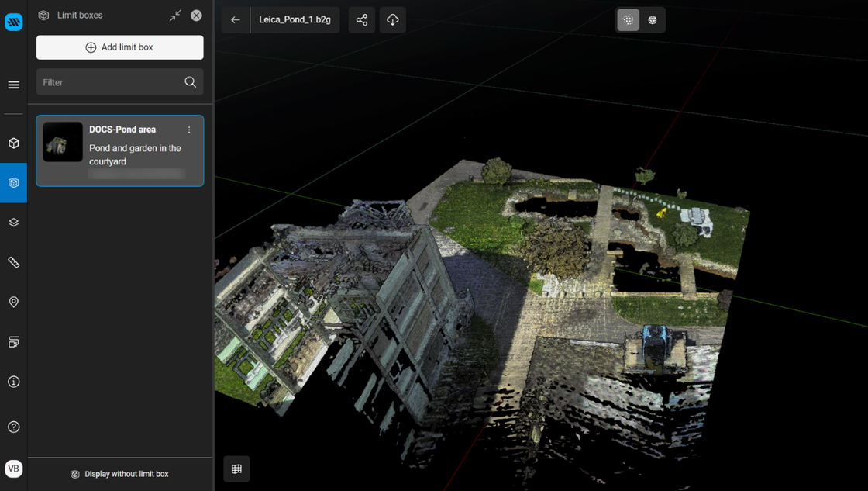This screenshot has width=868, height=491.
Task: Close the Limit boxes panel
Action: (197, 16)
